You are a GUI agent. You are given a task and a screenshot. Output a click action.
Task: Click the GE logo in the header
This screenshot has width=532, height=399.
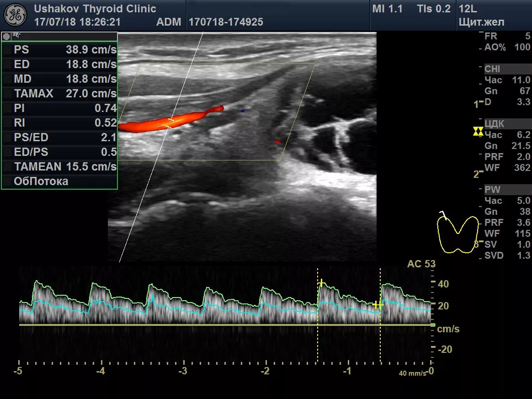15,15
